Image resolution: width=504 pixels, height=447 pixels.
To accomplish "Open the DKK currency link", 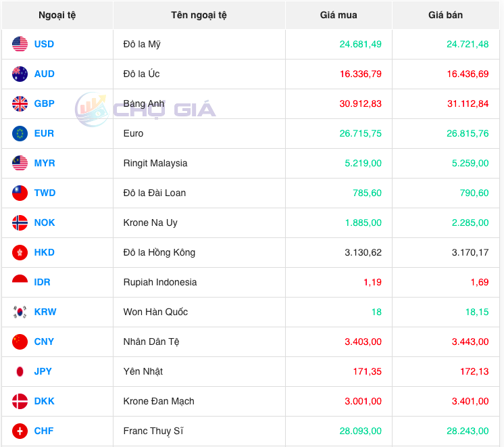I will 44,402.
